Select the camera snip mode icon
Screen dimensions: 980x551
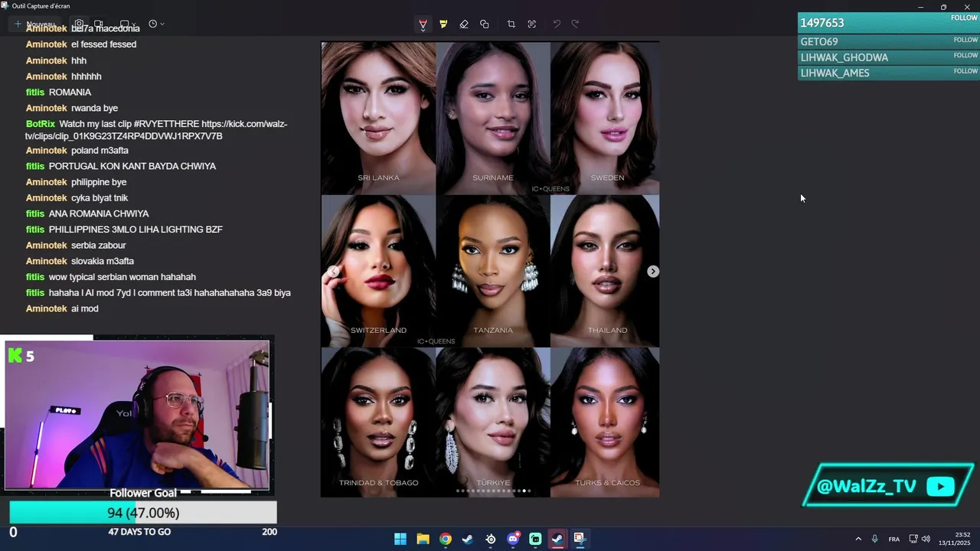(79, 24)
